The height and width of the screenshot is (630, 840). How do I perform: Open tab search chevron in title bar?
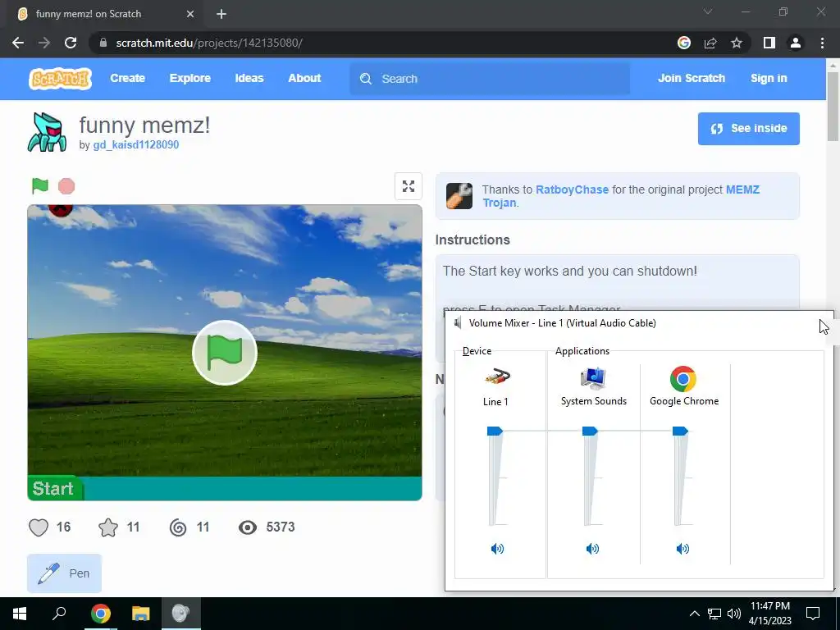click(708, 11)
